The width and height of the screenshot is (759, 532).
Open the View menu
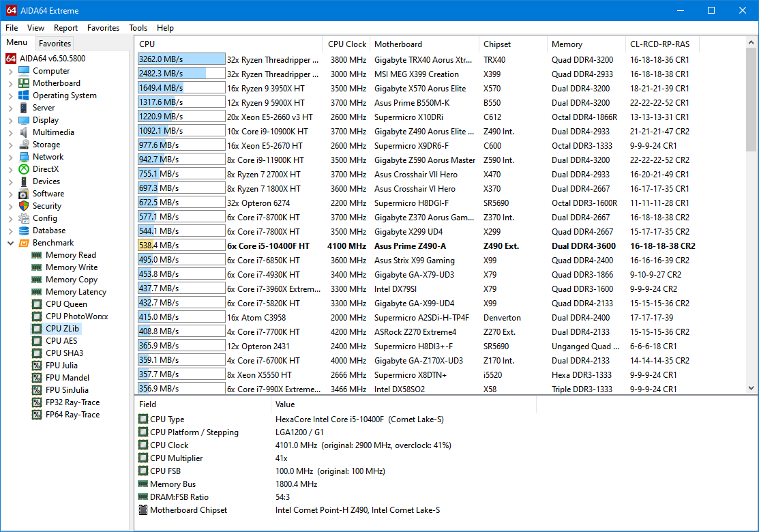[x=35, y=27]
